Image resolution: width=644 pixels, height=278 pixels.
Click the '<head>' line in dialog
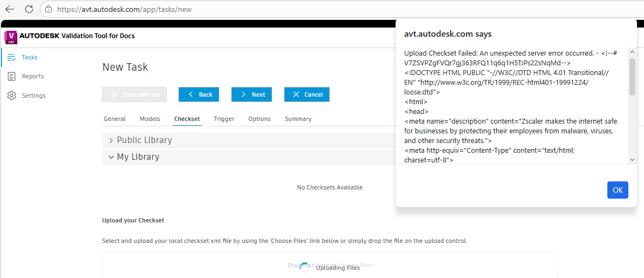pyautogui.click(x=417, y=111)
